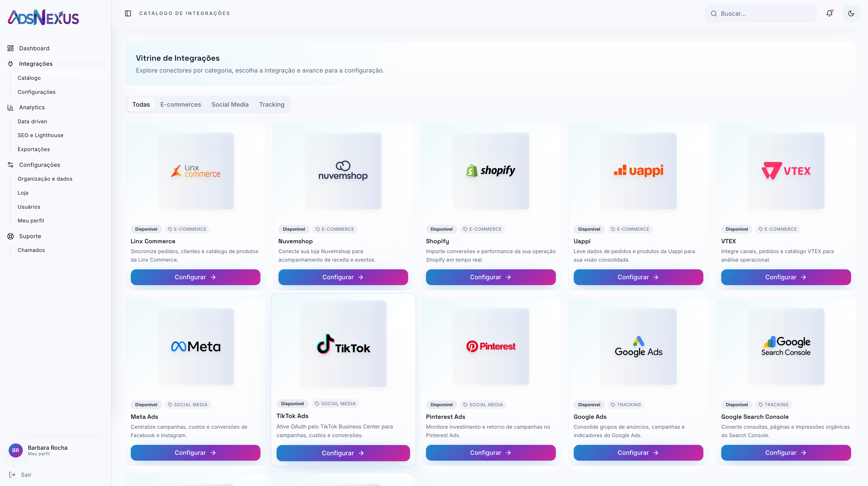This screenshot has height=486, width=868.
Task: Click the Pinterest logo thumbnail
Action: click(491, 346)
